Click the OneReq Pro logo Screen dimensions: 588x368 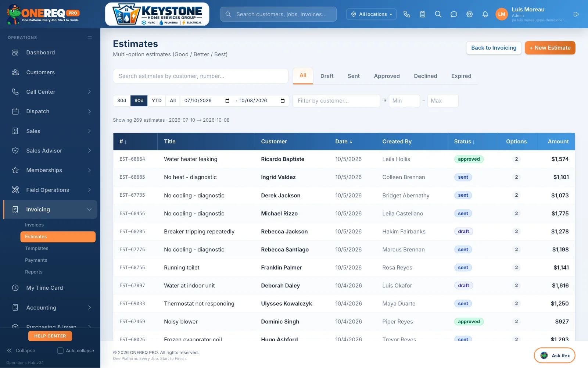(43, 14)
